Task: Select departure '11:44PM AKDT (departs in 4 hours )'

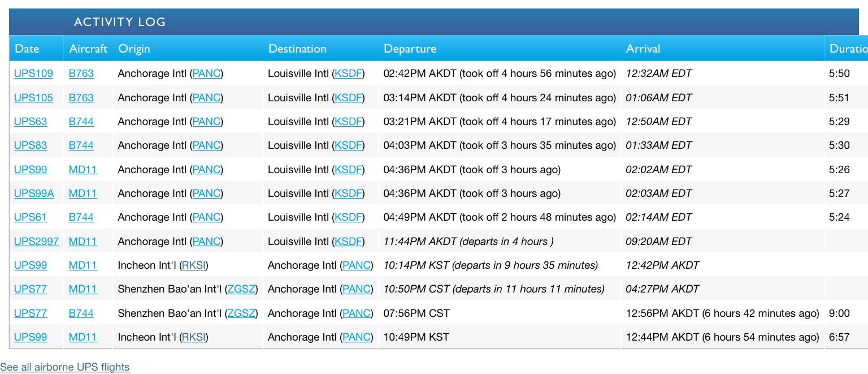Action: click(x=468, y=241)
